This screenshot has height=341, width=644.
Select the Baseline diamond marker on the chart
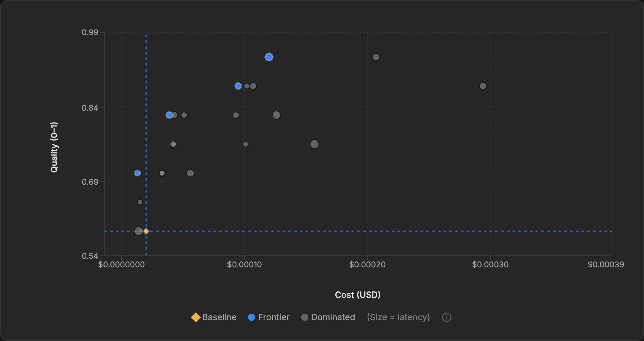[x=146, y=231]
